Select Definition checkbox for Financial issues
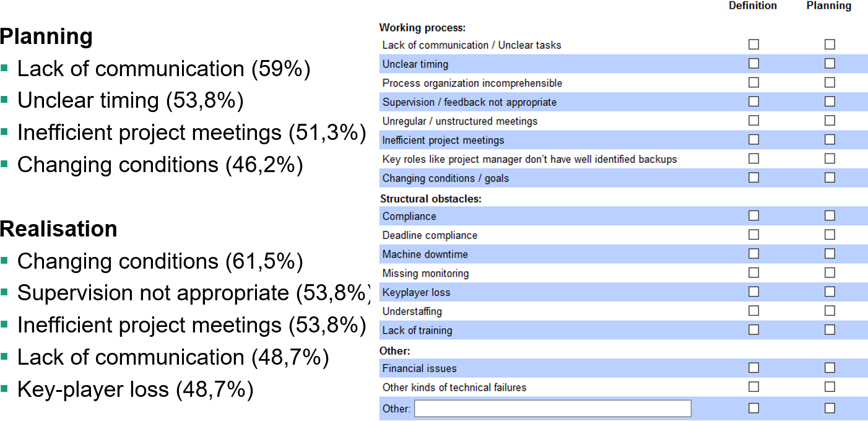Viewport: 868px width, 421px height. [753, 368]
